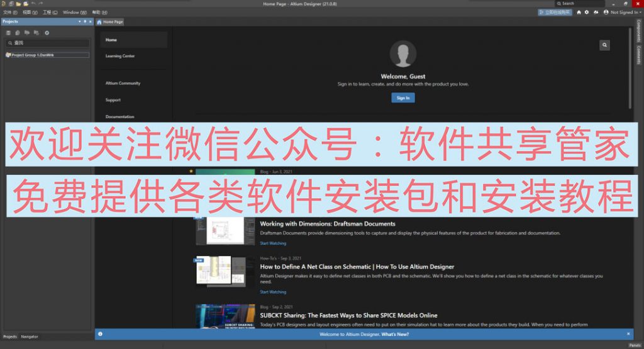The image size is (644, 349).
Task: Click the blue Sign In button
Action: (x=403, y=97)
